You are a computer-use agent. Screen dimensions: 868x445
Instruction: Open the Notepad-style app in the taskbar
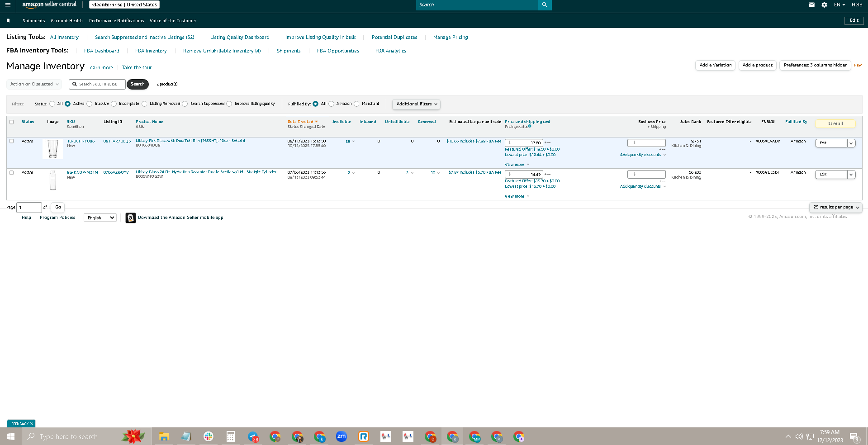tap(186, 436)
